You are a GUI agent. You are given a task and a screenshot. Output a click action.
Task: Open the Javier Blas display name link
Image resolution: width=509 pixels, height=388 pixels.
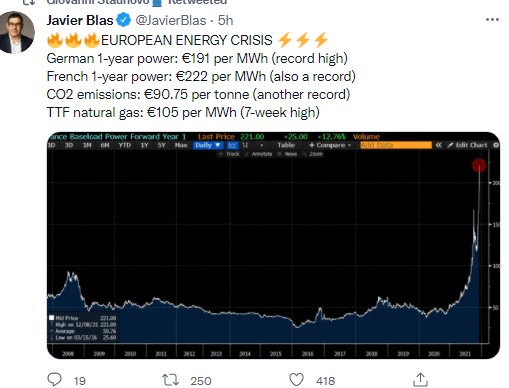pyautogui.click(x=80, y=21)
